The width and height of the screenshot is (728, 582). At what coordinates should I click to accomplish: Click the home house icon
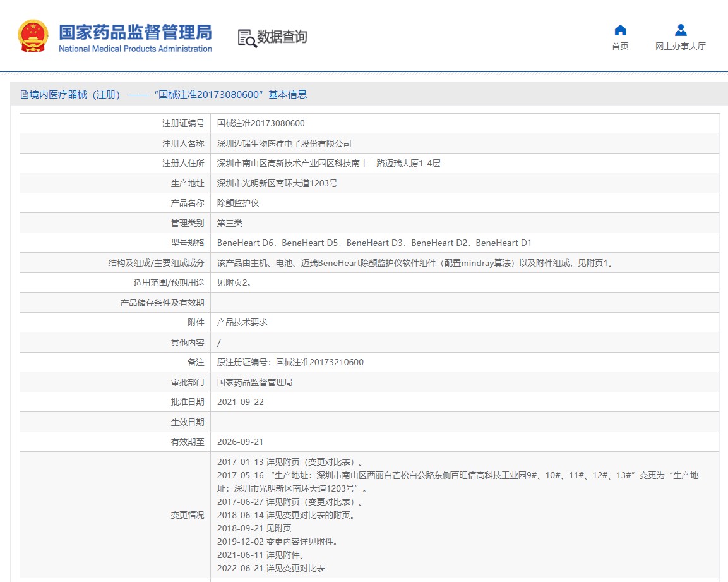620,30
